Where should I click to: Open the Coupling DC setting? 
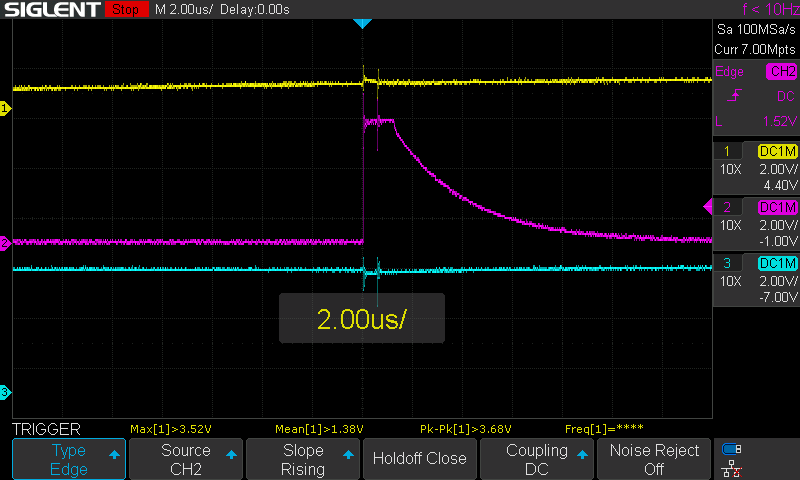(537, 459)
